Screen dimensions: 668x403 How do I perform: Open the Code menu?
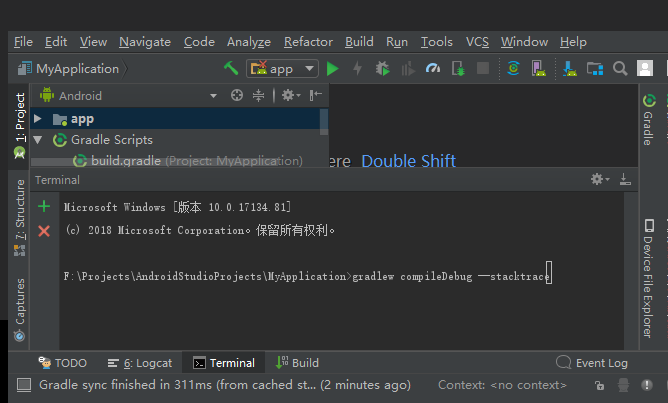click(199, 42)
